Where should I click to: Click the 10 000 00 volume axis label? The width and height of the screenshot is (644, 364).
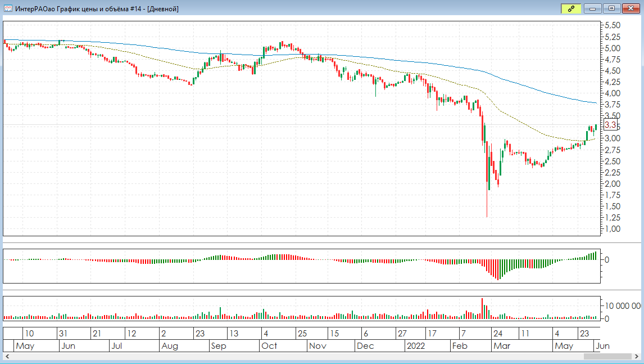(x=623, y=306)
